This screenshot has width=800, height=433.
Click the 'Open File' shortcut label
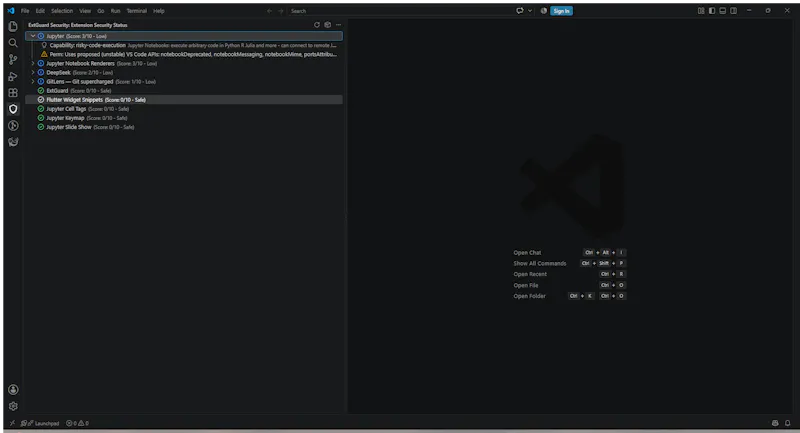pyautogui.click(x=526, y=285)
